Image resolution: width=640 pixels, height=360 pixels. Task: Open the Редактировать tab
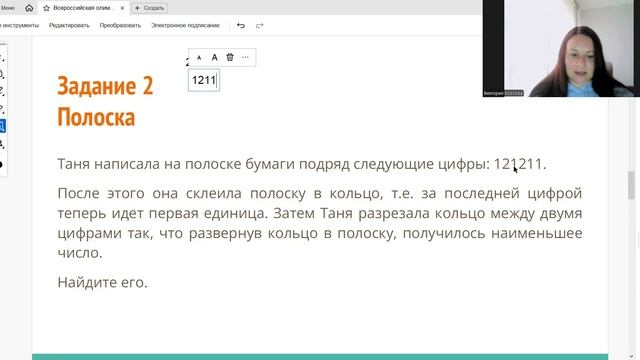point(69,25)
